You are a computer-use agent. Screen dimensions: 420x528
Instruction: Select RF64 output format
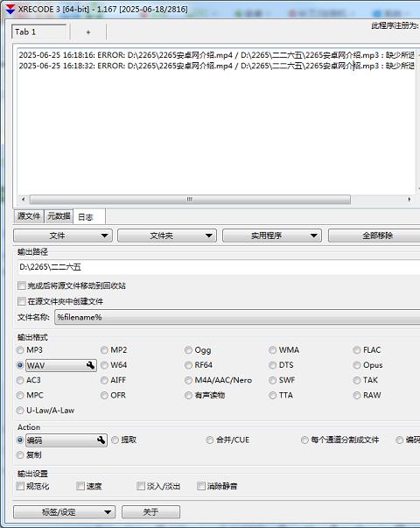coord(188,365)
